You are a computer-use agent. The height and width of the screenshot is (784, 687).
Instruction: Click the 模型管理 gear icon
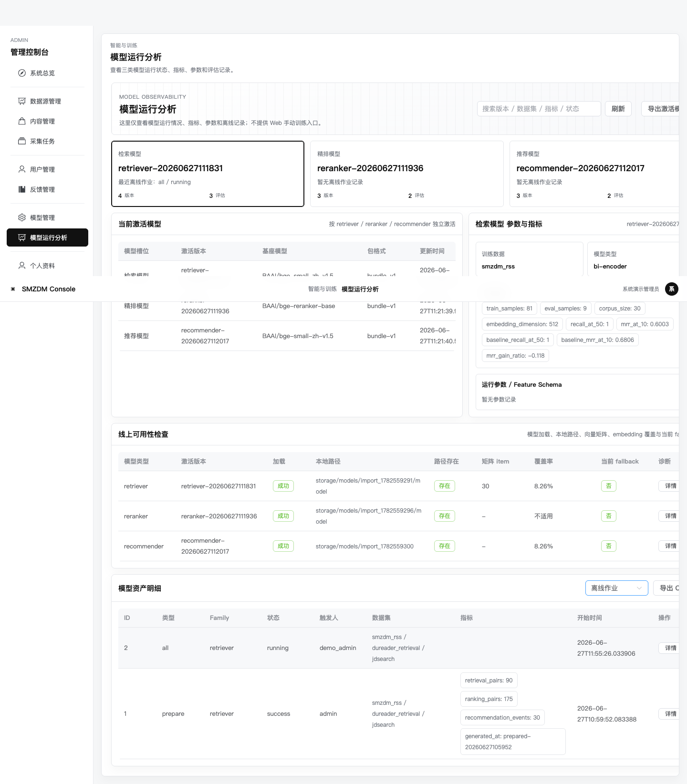(22, 217)
